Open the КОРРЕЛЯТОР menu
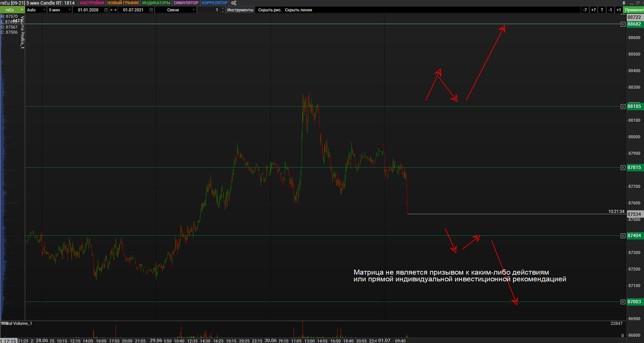The image size is (644, 343). [215, 3]
